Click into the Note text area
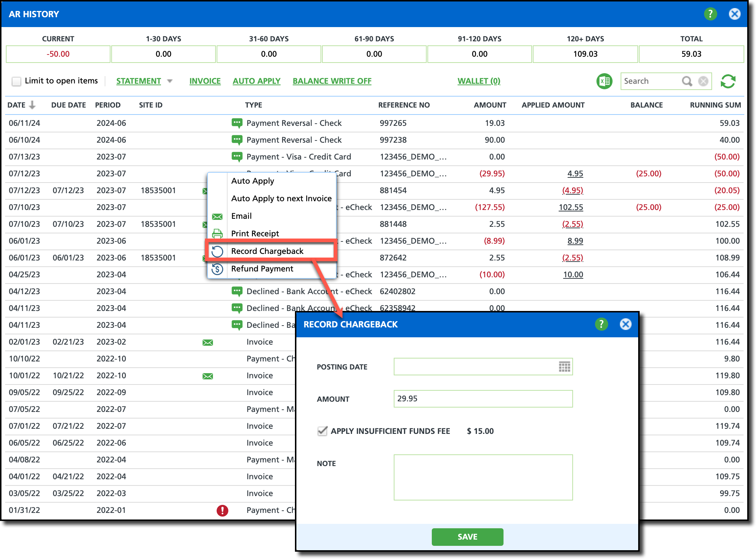Viewport: 756px width, 559px height. pyautogui.click(x=483, y=477)
